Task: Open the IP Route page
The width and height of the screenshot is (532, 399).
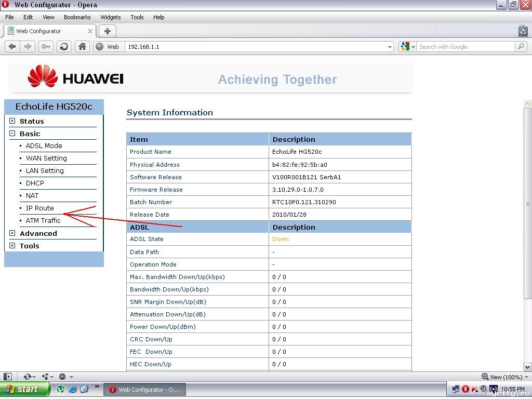Action: 39,208
